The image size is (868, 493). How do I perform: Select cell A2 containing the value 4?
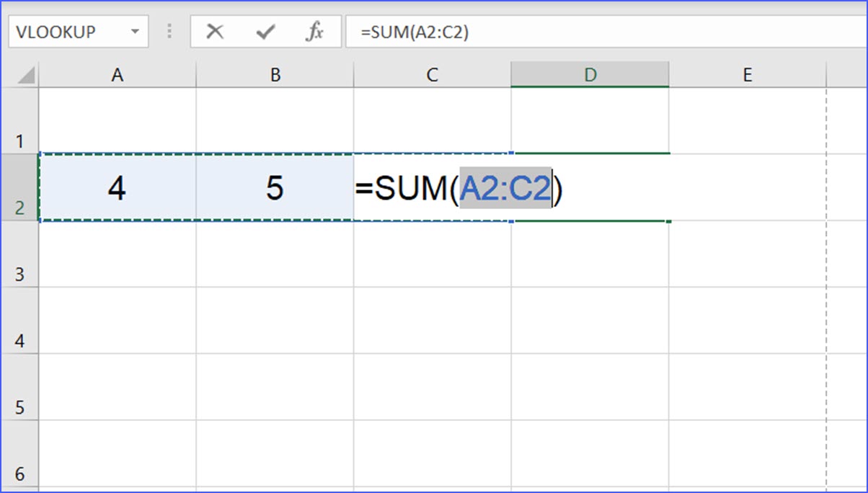[118, 189]
